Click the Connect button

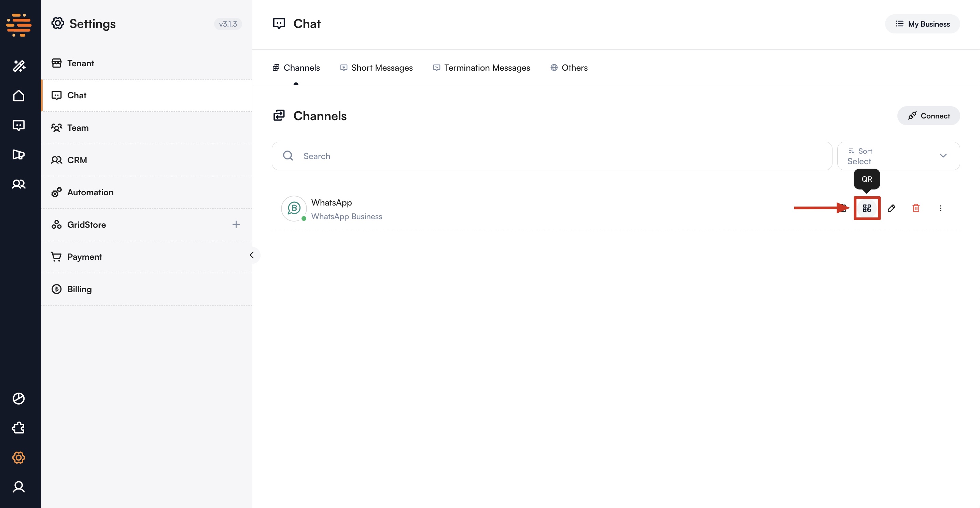[x=928, y=116]
